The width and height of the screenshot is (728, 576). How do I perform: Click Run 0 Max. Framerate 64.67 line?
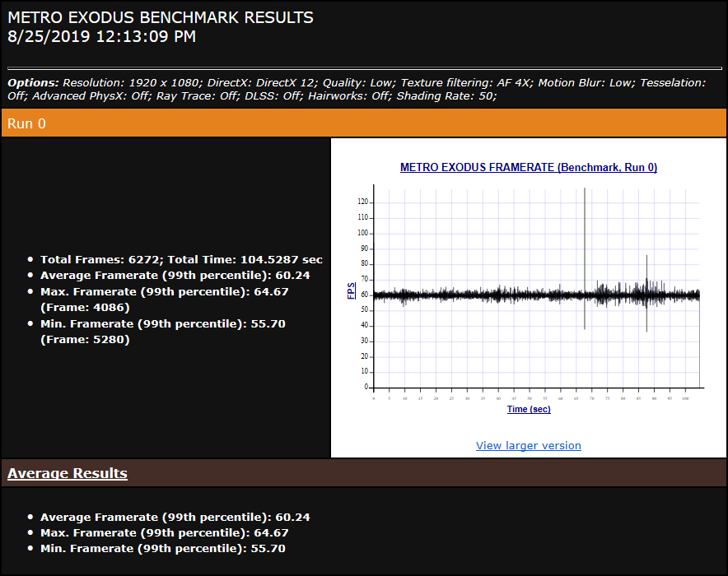pyautogui.click(x=165, y=292)
